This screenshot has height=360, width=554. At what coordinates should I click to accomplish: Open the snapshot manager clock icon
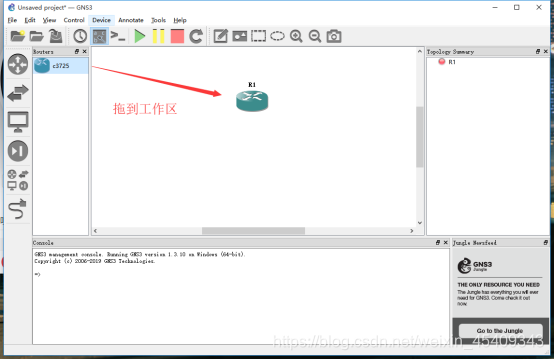point(80,36)
